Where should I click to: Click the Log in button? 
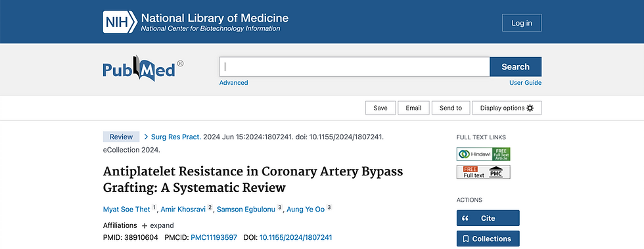[522, 23]
